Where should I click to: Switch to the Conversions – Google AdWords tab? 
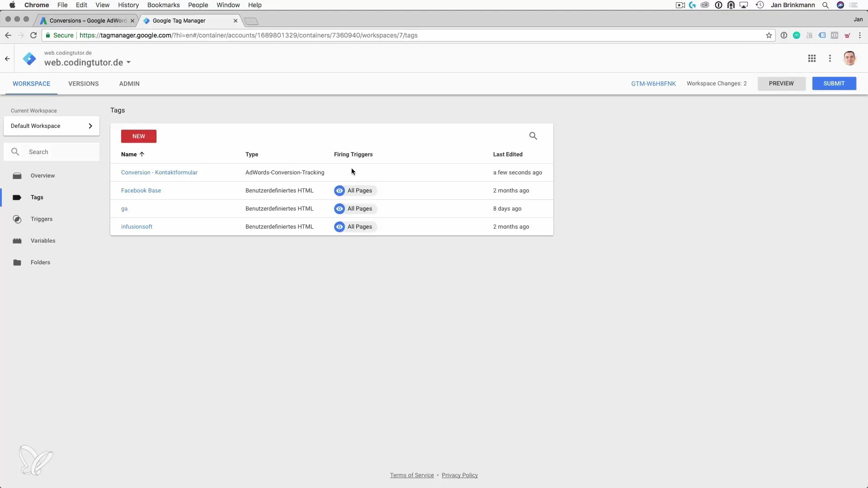click(x=87, y=21)
